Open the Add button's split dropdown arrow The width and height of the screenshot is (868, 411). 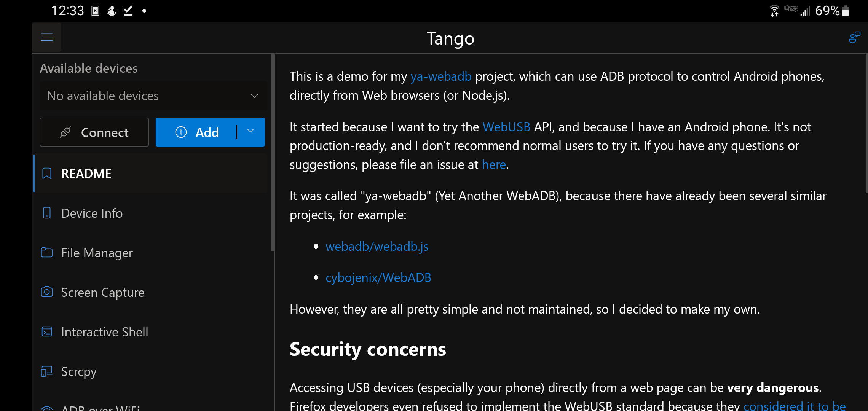pos(250,132)
